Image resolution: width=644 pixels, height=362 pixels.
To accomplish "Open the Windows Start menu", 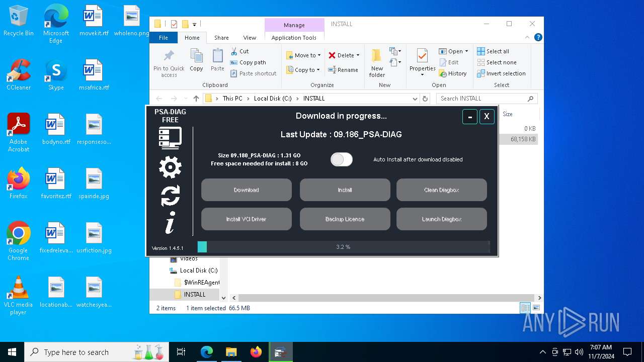I will (12, 352).
